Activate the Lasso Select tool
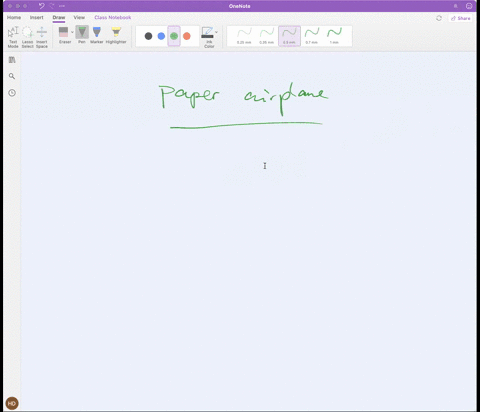The height and width of the screenshot is (412, 480). (x=27, y=37)
